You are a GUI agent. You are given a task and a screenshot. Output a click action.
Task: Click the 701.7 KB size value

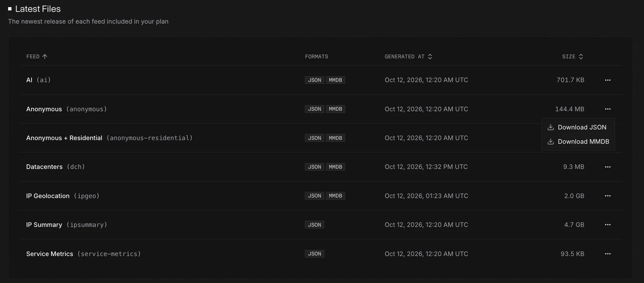pyautogui.click(x=570, y=80)
